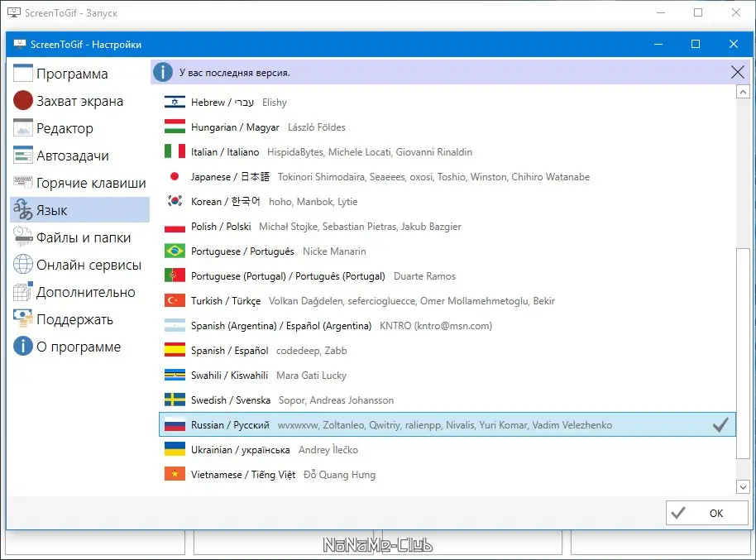Click translator name Nicke Manarin
Image resolution: width=756 pixels, height=560 pixels.
334,251
